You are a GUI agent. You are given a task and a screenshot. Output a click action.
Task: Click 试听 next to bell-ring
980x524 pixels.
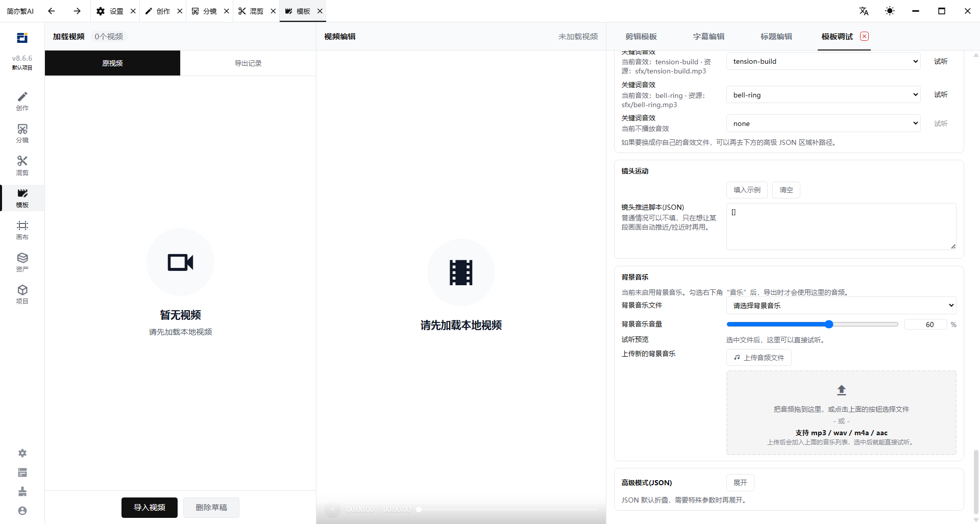coord(941,95)
